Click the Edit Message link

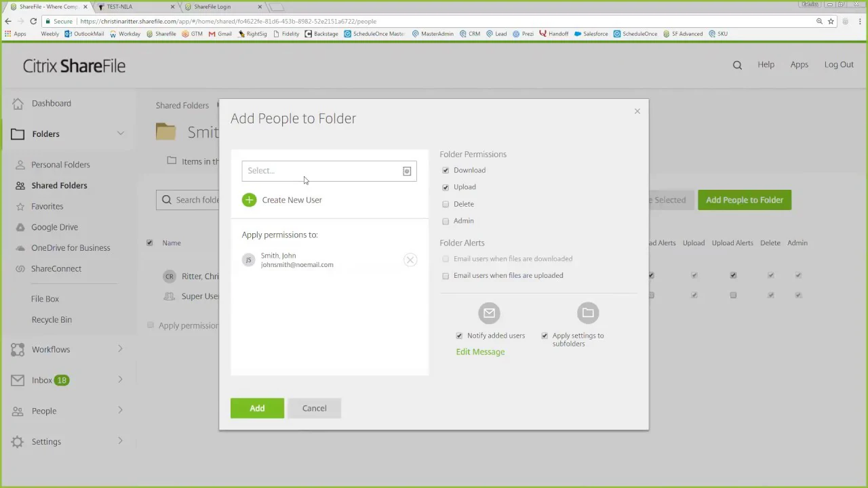[480, 352]
